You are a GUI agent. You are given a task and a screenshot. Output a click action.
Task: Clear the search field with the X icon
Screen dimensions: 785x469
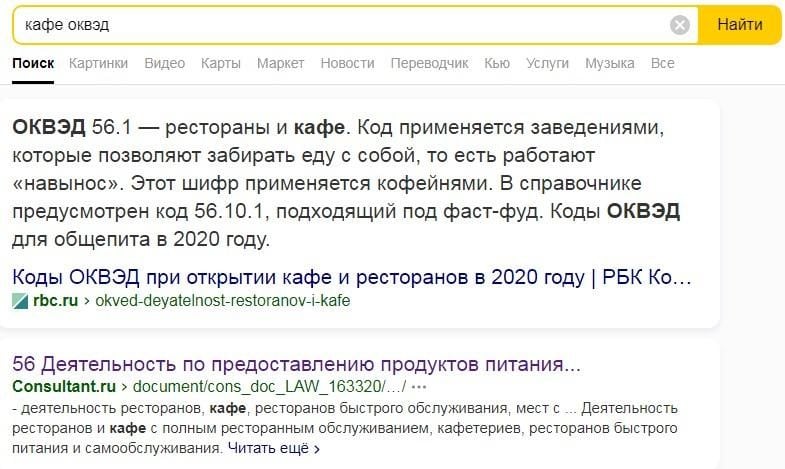coord(679,25)
